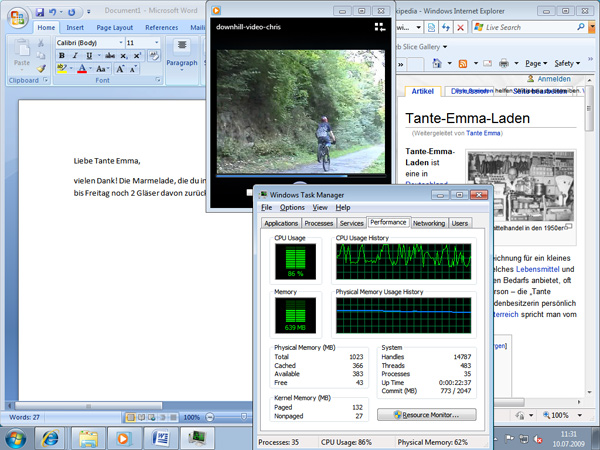Click the zoom-out minus on Word slider
This screenshot has width=600, height=450.
click(x=210, y=417)
